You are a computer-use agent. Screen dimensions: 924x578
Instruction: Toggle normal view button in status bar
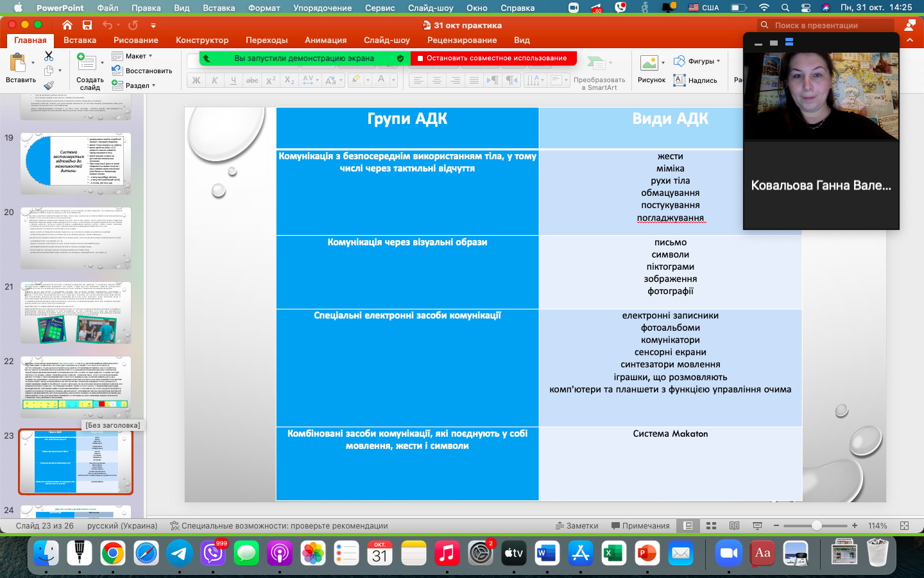(x=688, y=525)
